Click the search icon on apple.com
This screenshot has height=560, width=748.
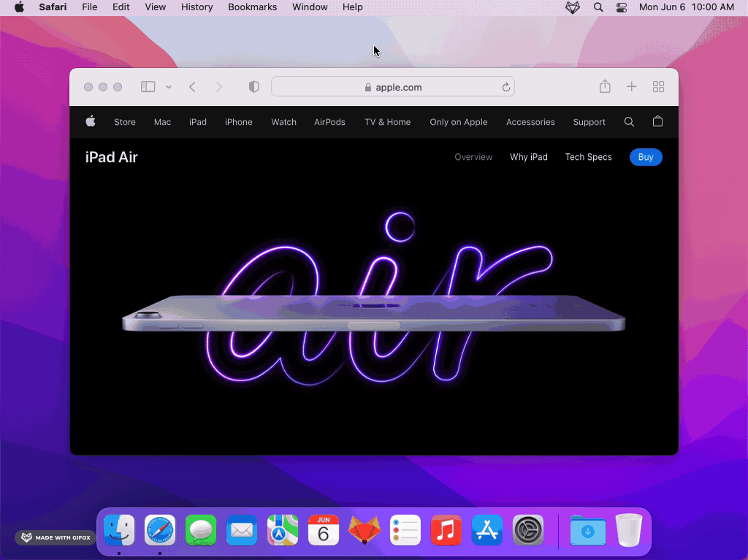[629, 122]
